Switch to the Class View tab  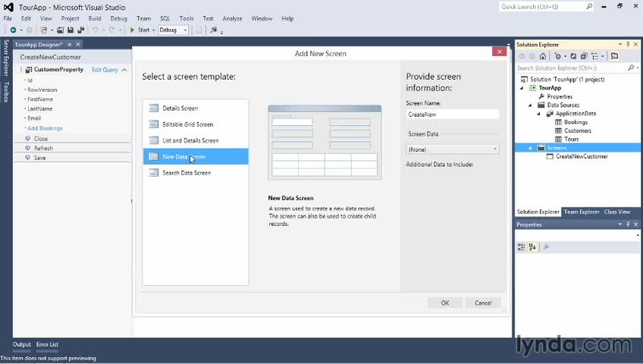point(616,212)
